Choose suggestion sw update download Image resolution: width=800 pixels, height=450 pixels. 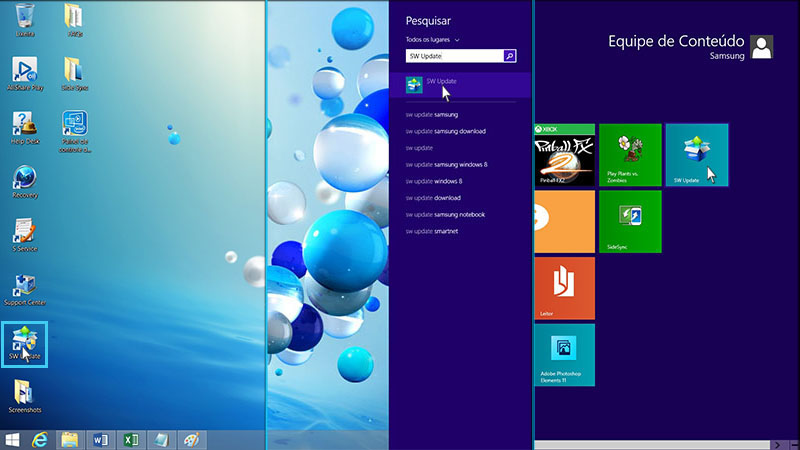click(x=433, y=198)
